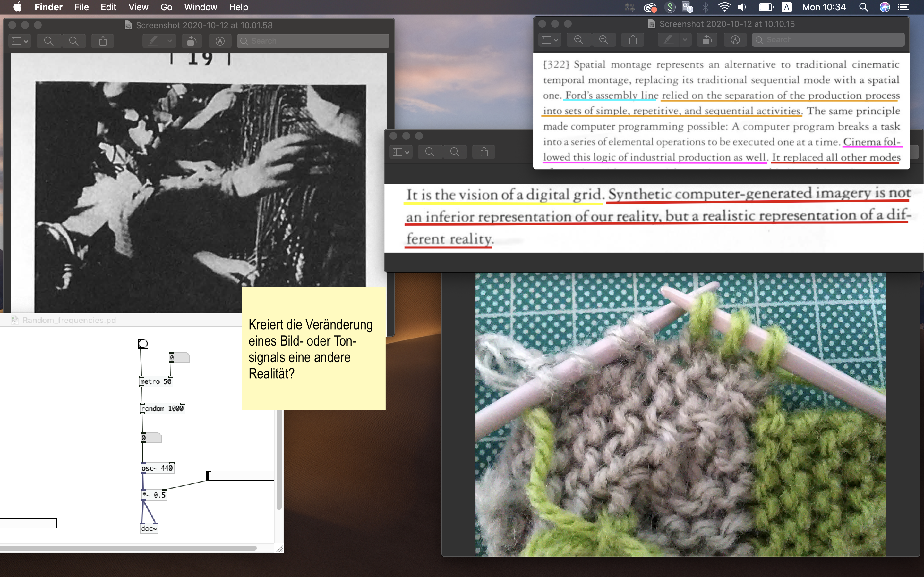Toggle the Pure Data toggle box above metro
924x577 pixels.
tap(143, 343)
